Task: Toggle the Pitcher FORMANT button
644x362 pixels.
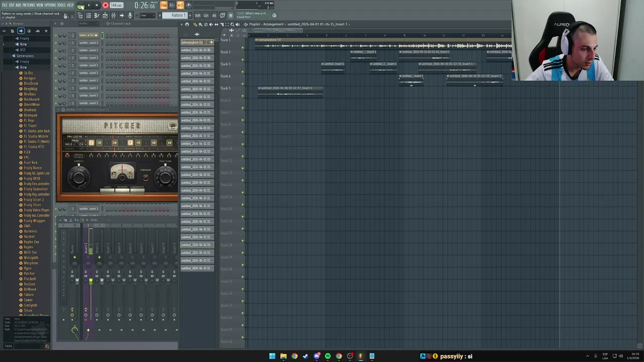Action: coord(146,177)
